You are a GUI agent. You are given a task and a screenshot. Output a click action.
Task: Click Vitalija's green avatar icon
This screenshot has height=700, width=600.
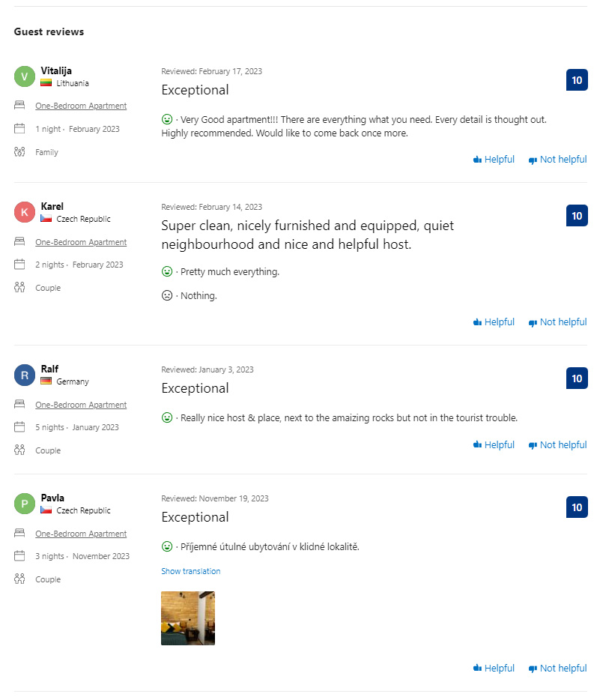(x=25, y=76)
